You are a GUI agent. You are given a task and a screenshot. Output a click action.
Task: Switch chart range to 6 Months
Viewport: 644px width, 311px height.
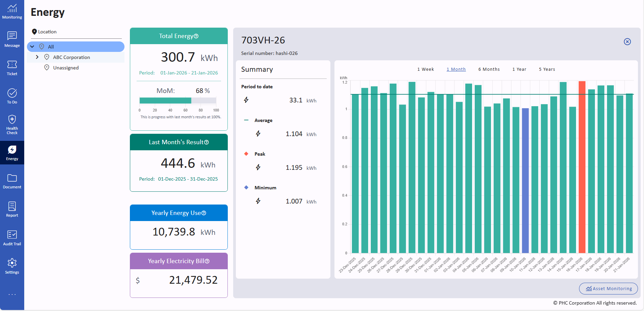489,69
